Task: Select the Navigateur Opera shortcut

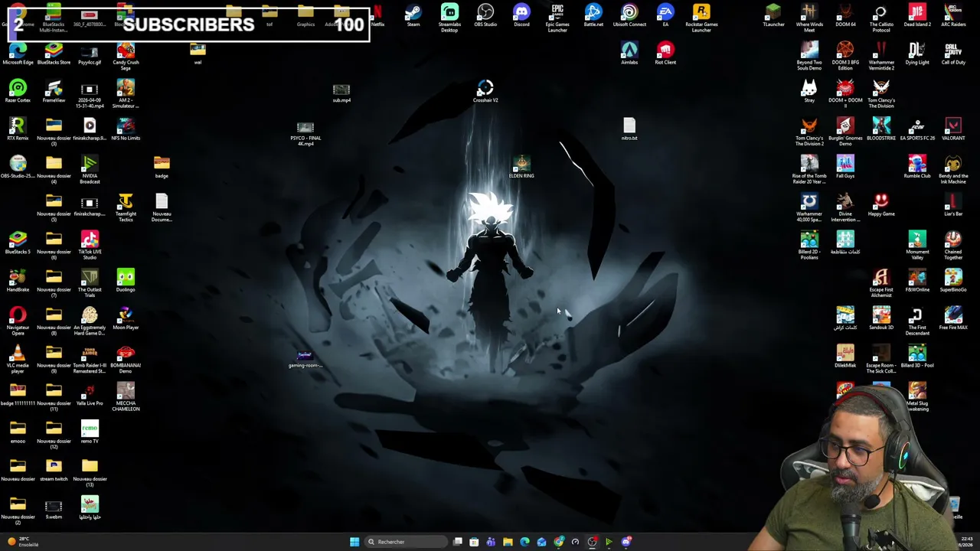Action: 18,321
